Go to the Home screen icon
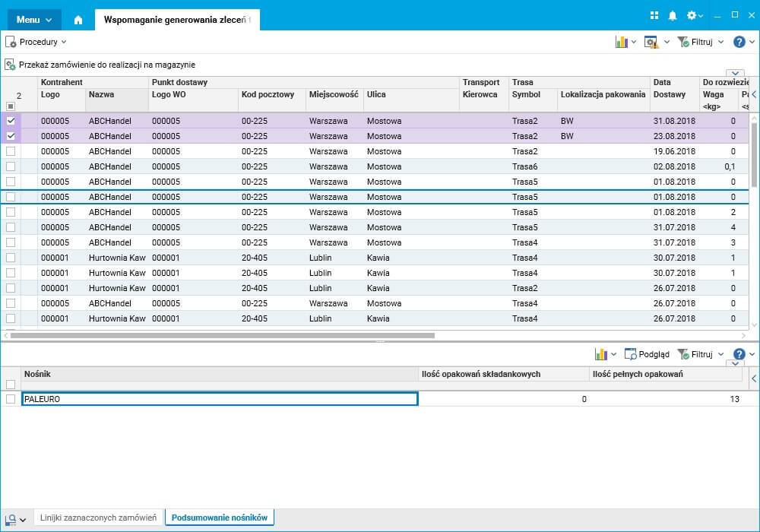 pyautogui.click(x=78, y=20)
